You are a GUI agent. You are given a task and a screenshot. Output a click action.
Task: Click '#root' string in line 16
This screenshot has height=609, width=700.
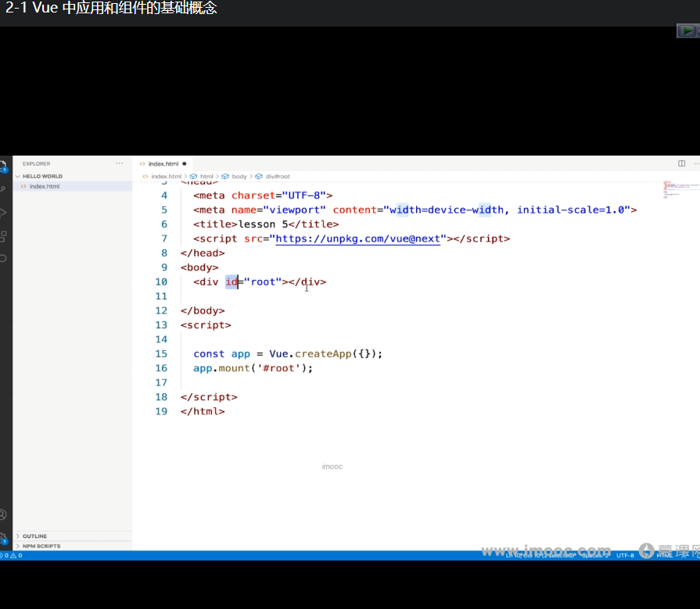point(279,368)
